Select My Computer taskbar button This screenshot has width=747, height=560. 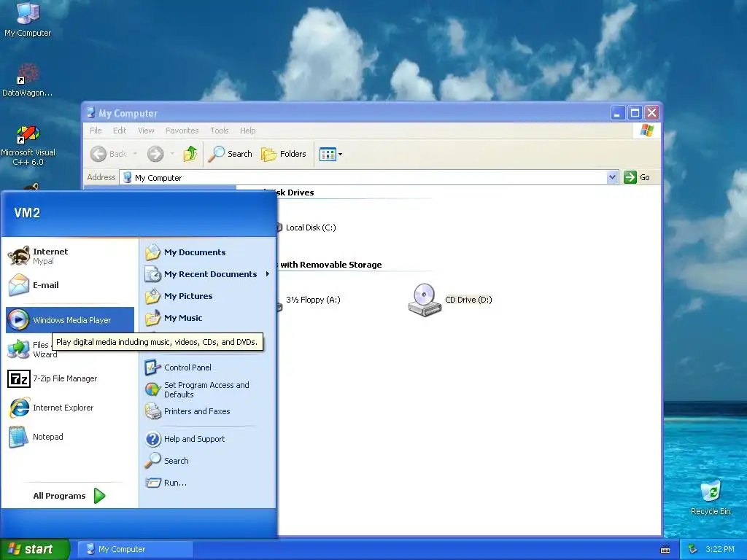pos(135,549)
